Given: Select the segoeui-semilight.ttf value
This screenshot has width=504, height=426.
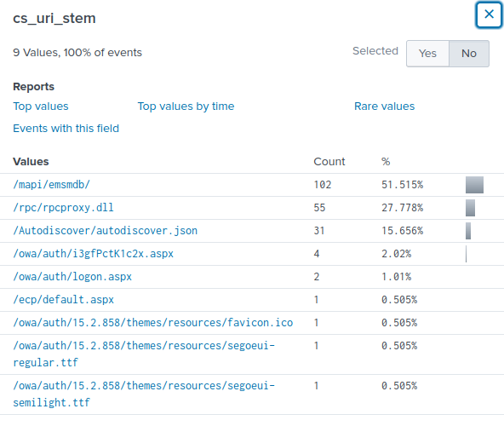Looking at the screenshot, I should [x=144, y=394].
